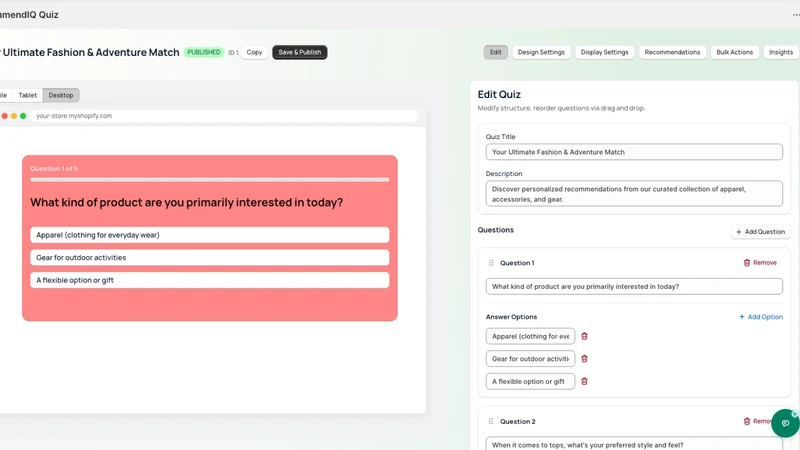Image resolution: width=800 pixels, height=450 pixels.
Task: Edit the 'Gear for outdoor activiti' option input
Action: (530, 359)
